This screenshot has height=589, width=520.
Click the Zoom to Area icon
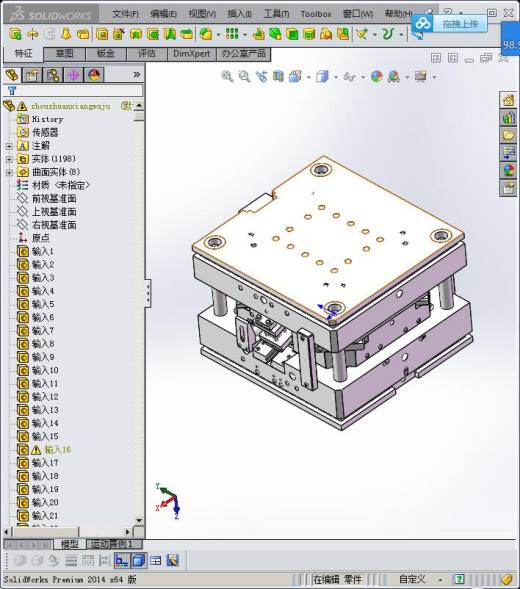pos(244,76)
